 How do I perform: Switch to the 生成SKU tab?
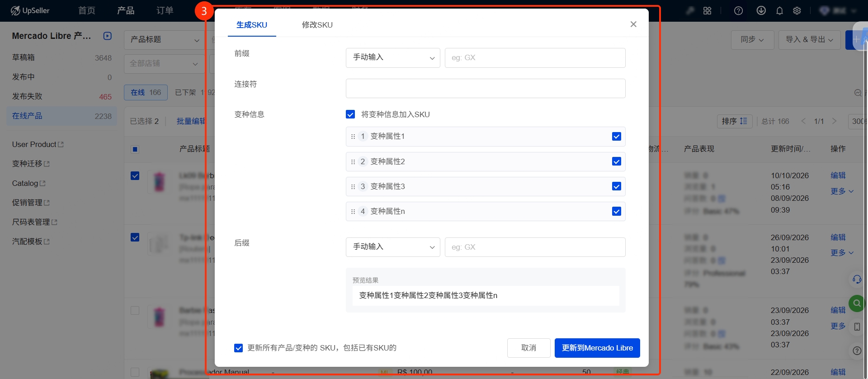pos(252,25)
